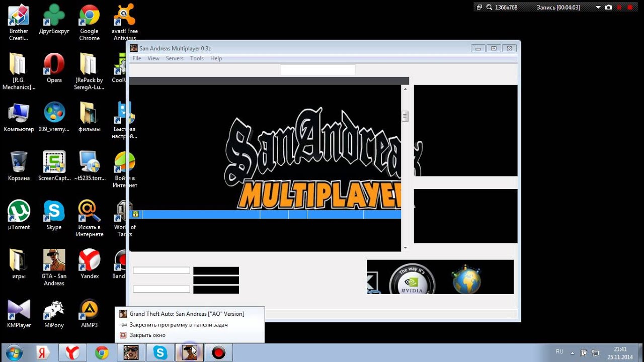Open power tray icon

pyautogui.click(x=584, y=353)
